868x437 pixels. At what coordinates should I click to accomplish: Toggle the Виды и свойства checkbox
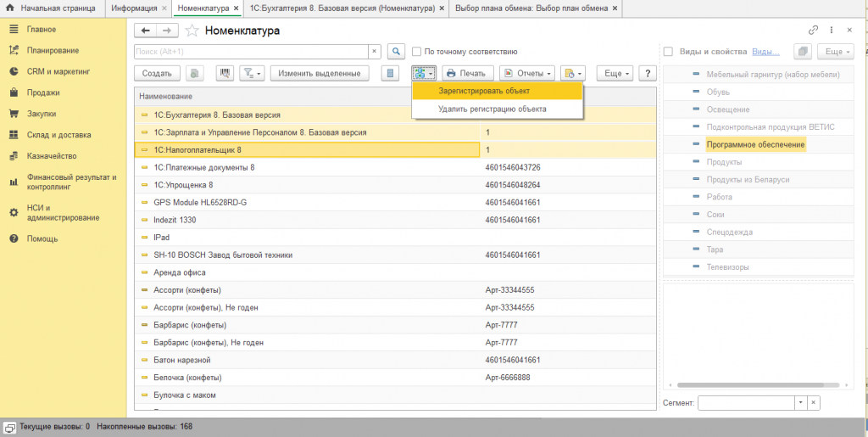point(668,52)
